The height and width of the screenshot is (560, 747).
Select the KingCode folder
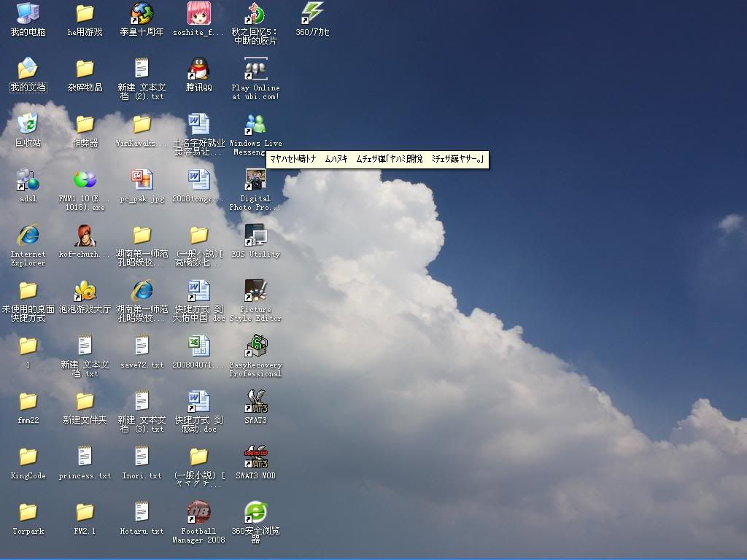point(28,457)
